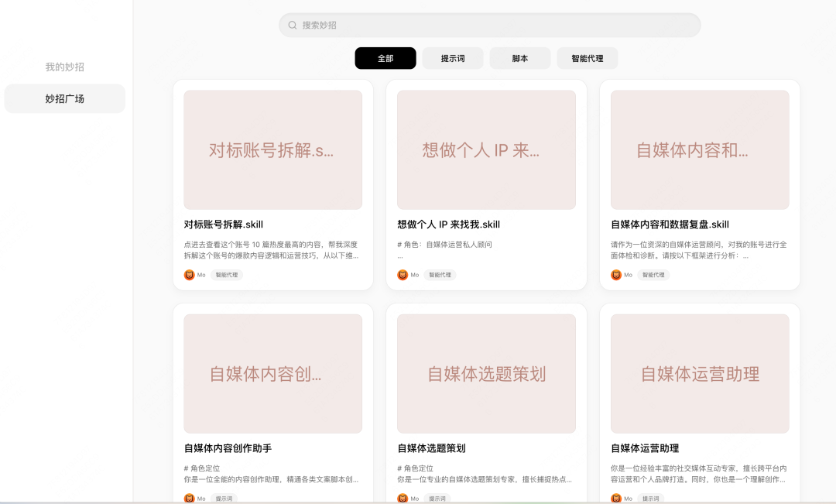
Task: Click Mo avatar on 自媒体内容创作助手 card
Action: pyautogui.click(x=190, y=498)
